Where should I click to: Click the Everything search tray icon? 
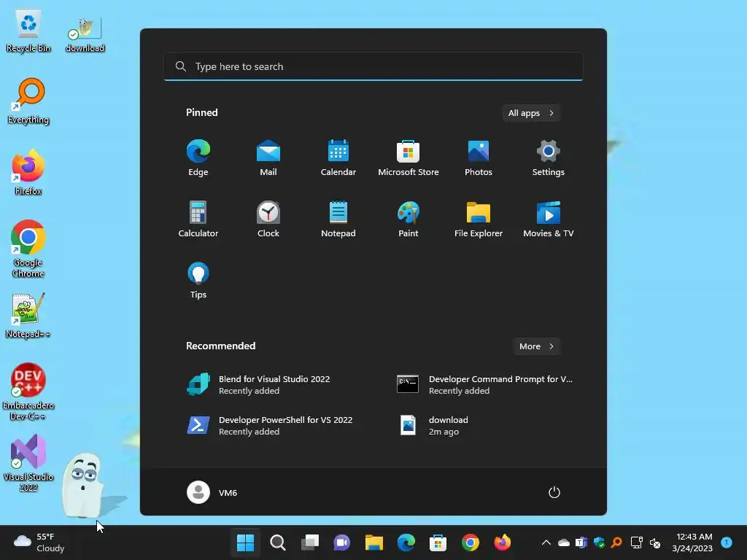pos(616,542)
